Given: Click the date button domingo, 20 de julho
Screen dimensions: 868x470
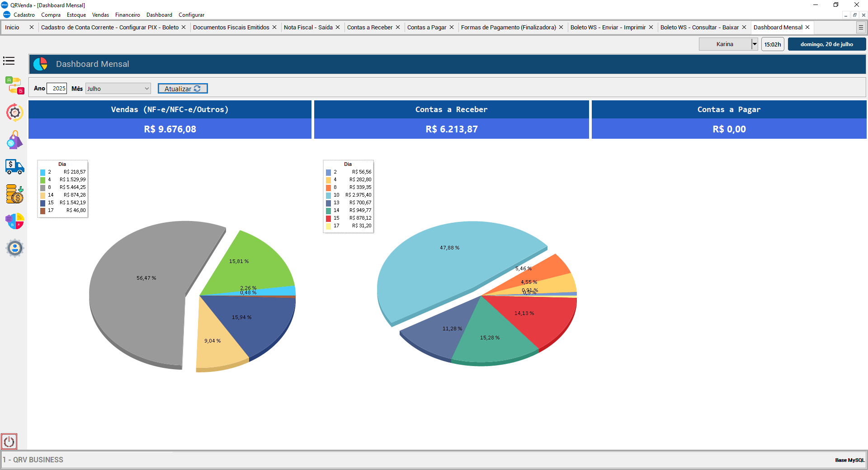Looking at the screenshot, I should [x=826, y=44].
